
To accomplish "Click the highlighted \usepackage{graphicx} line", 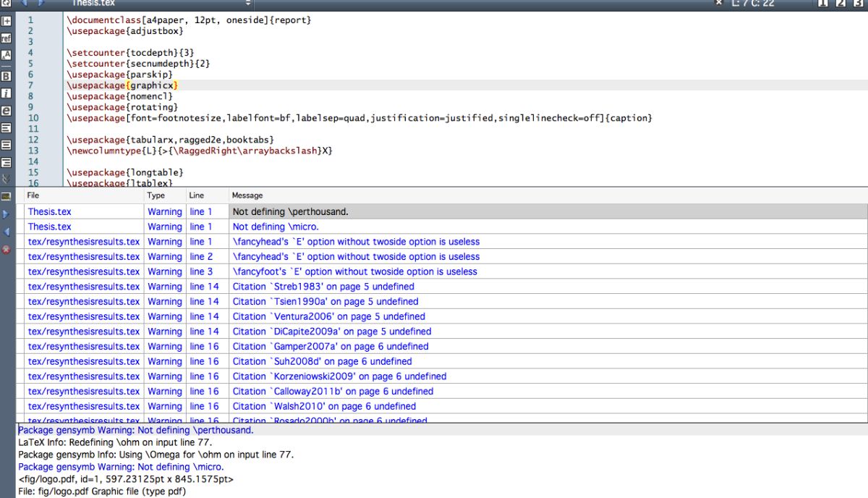I will pyautogui.click(x=122, y=85).
